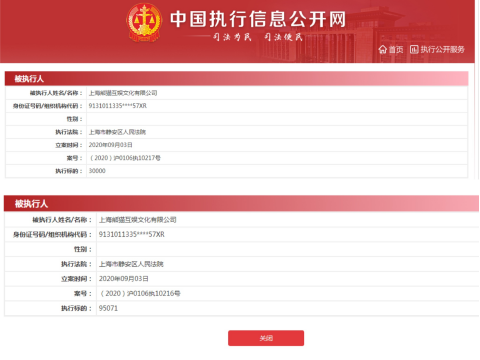Click the icon beside 执行公开服务

pos(414,50)
